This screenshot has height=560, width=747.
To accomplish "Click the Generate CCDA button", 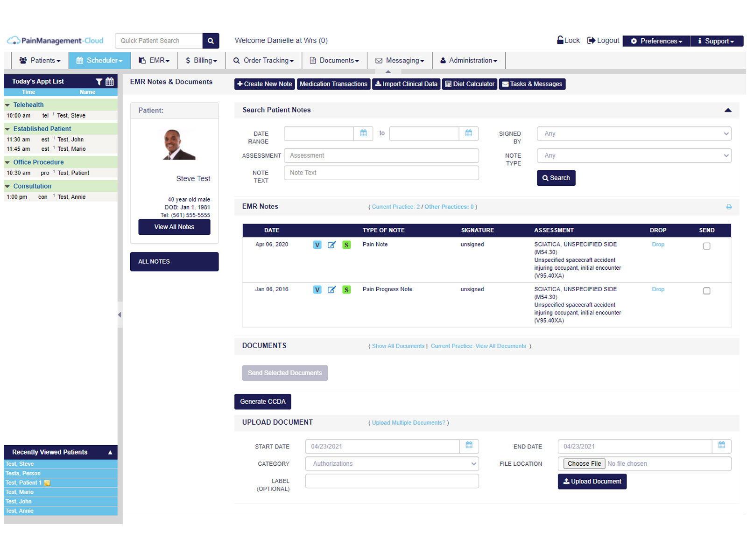I will coord(263,401).
